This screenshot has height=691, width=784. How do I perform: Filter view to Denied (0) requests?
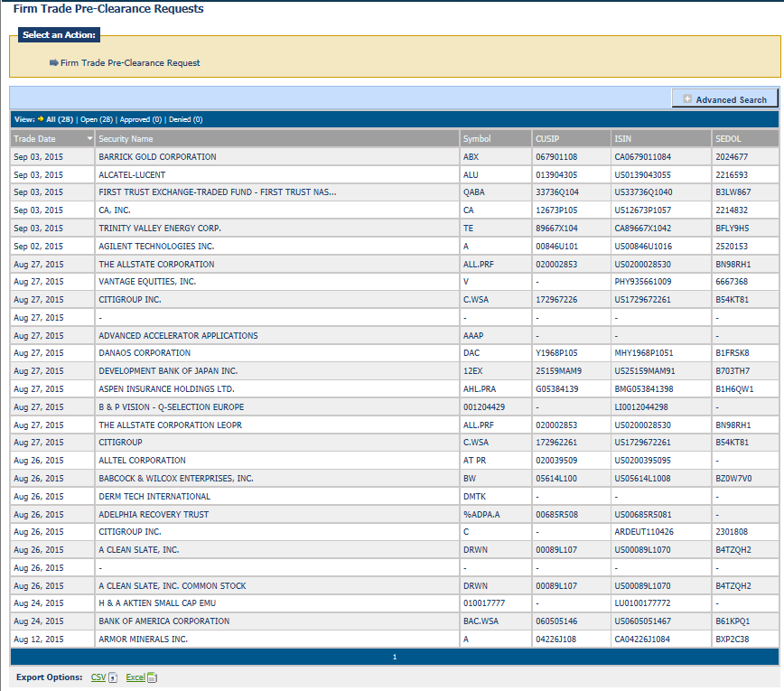tap(185, 119)
